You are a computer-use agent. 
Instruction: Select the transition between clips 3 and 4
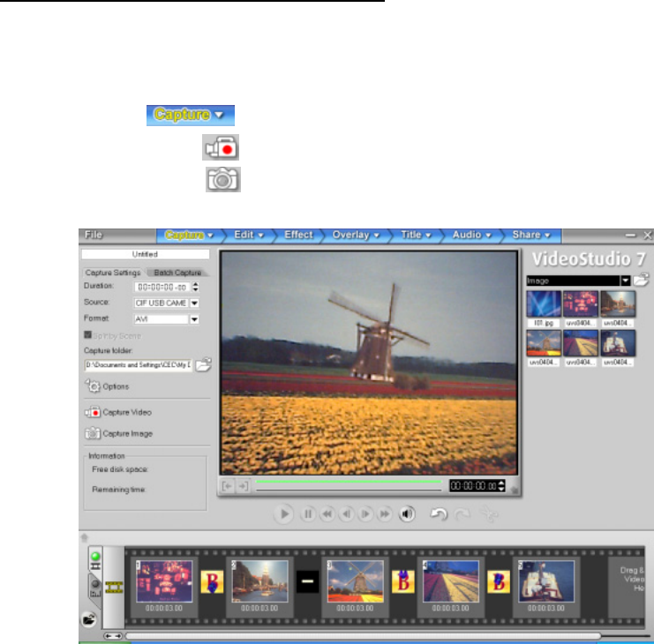403,582
